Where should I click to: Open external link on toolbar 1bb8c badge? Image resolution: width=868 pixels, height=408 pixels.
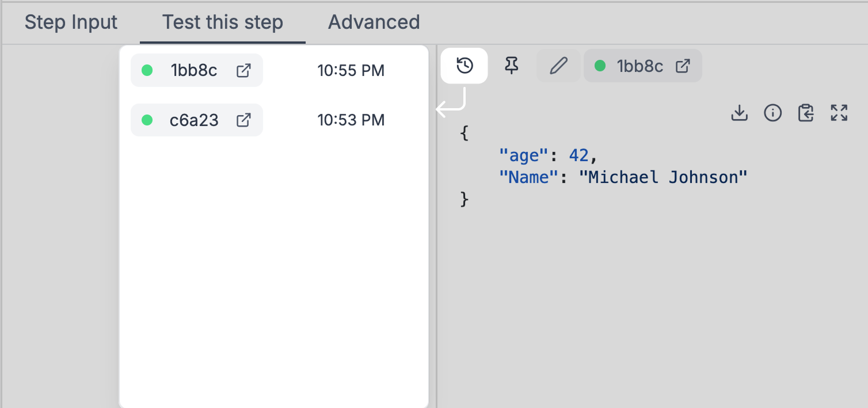(x=682, y=66)
